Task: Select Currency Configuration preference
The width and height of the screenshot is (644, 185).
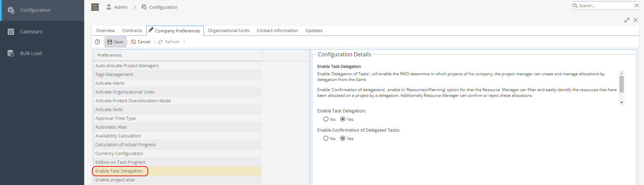Action: coord(178,153)
